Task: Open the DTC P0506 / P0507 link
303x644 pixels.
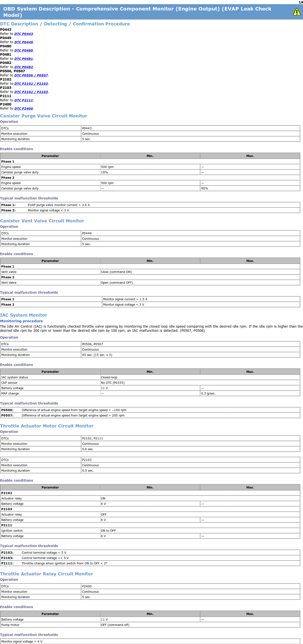Action: [x=31, y=75]
